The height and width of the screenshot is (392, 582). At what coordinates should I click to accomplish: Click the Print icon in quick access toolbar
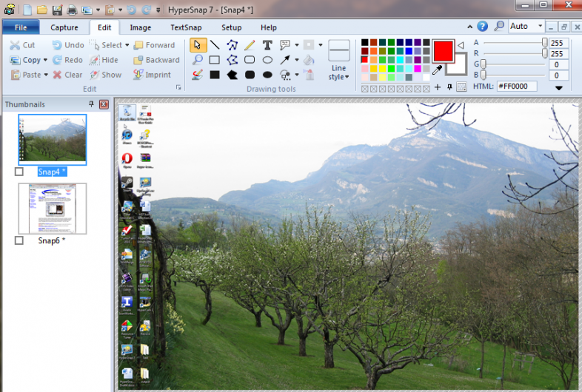[x=72, y=10]
